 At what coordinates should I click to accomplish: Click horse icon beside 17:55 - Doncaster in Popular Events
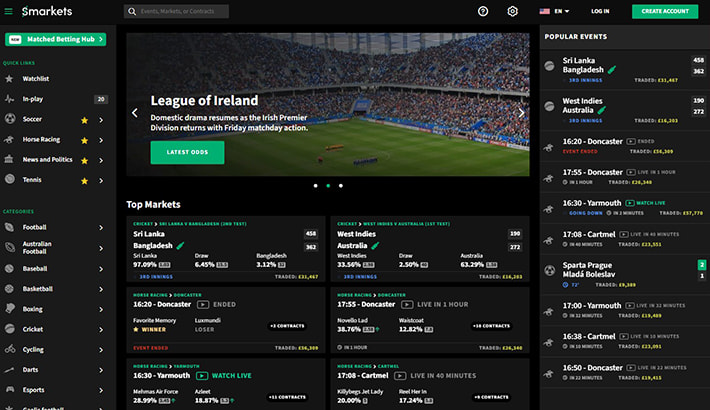click(549, 178)
